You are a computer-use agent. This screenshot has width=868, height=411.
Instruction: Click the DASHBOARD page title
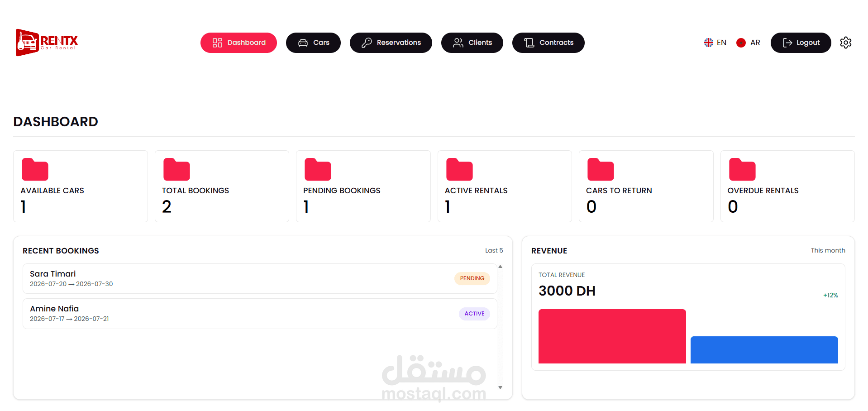pos(56,122)
